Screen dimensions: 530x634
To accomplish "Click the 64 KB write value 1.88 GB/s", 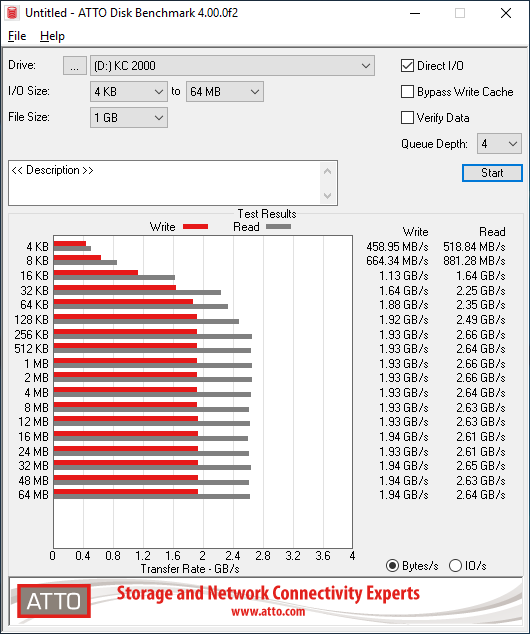I will (x=403, y=305).
